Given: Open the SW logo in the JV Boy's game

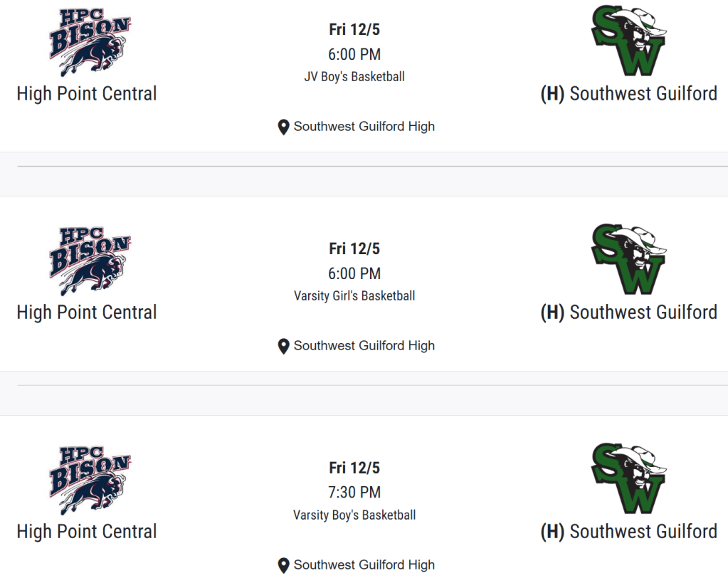Looking at the screenshot, I should point(629,41).
